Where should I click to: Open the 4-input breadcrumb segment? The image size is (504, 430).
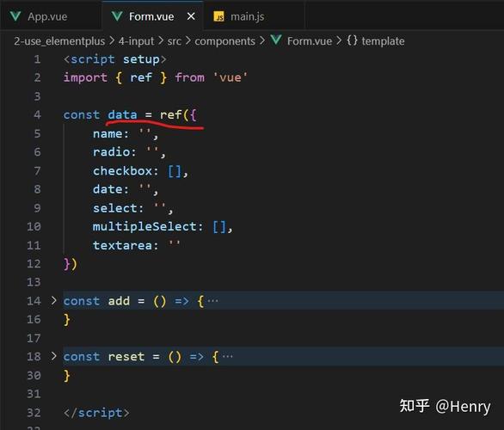pyautogui.click(x=136, y=41)
